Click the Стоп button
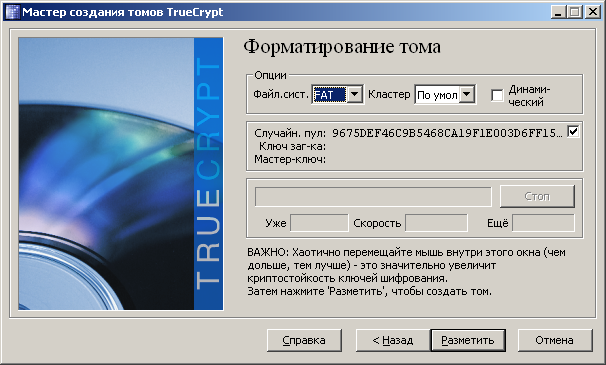 [537, 196]
